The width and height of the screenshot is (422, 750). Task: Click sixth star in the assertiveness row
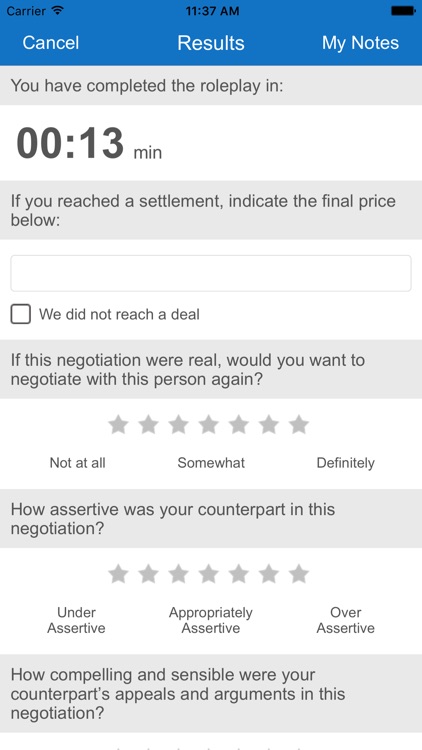click(269, 574)
